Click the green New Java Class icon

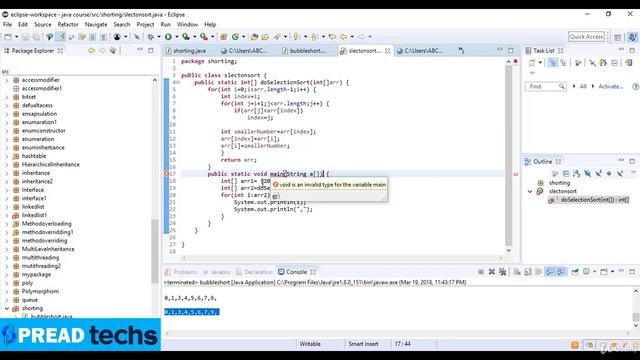coord(235,37)
